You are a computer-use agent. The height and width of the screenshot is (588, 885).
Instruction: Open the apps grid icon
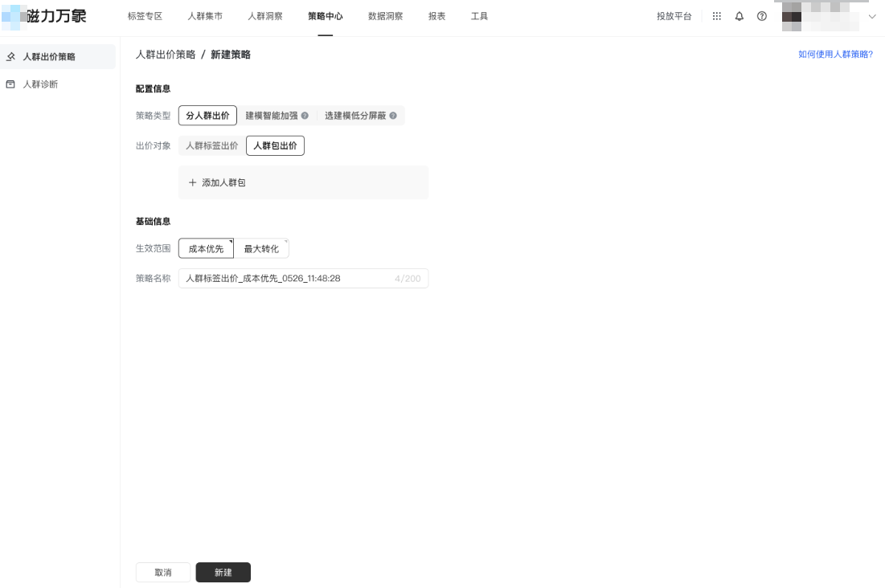717,16
